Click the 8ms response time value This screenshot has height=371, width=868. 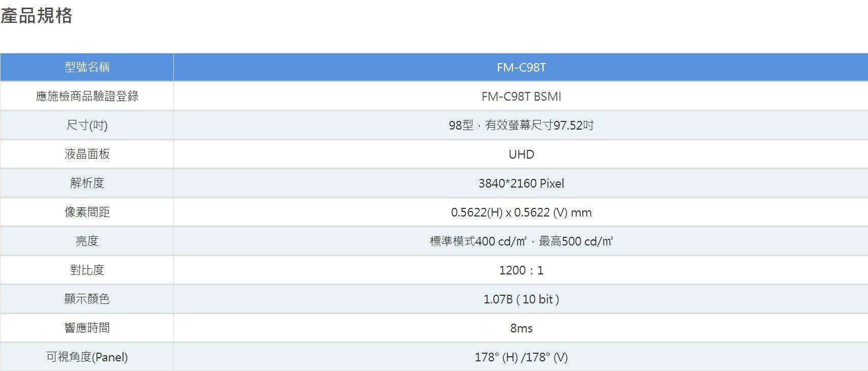point(521,328)
